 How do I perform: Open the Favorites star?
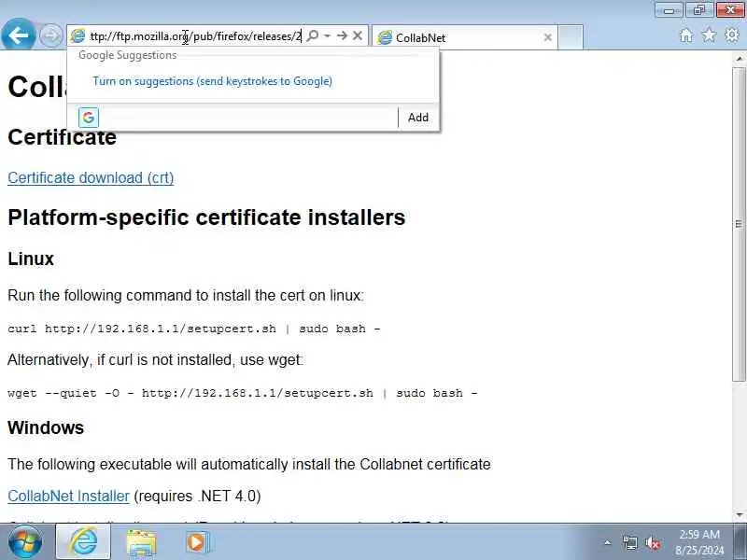[709, 35]
